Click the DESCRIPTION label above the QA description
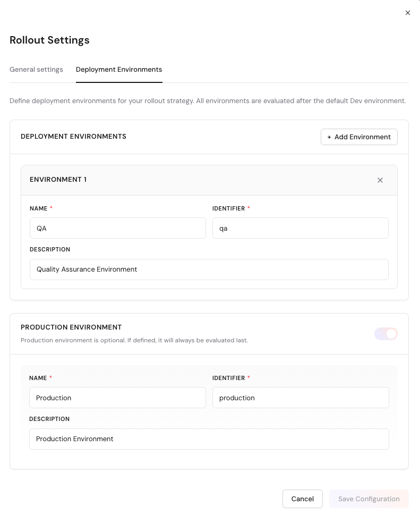This screenshot has width=420, height=514. pyautogui.click(x=50, y=250)
